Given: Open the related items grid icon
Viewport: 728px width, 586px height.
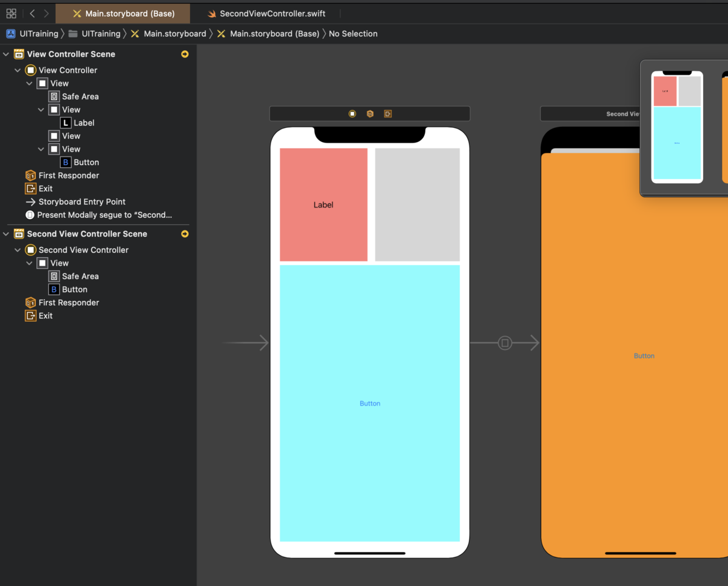Looking at the screenshot, I should [x=11, y=13].
